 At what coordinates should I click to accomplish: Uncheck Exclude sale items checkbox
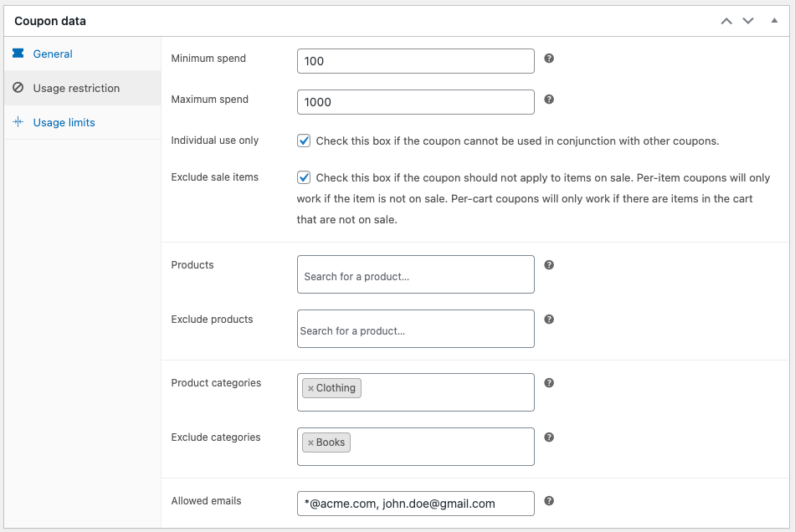tap(304, 177)
